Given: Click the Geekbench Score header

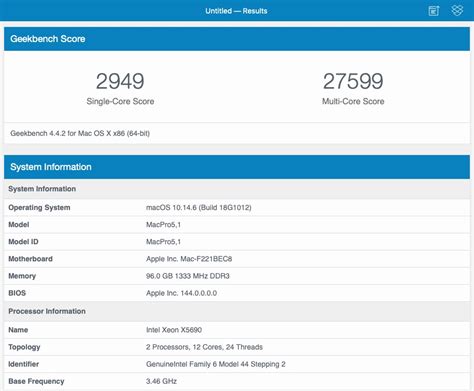Looking at the screenshot, I should click(x=237, y=39).
